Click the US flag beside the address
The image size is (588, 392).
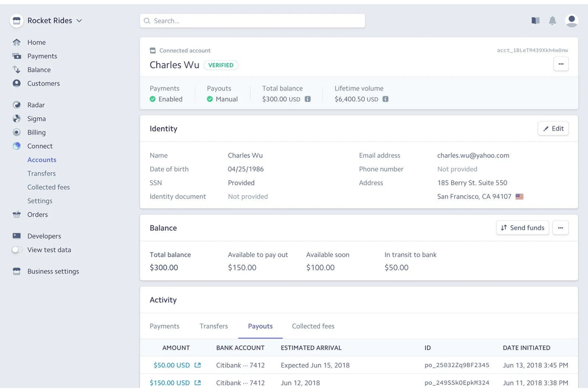tap(520, 196)
